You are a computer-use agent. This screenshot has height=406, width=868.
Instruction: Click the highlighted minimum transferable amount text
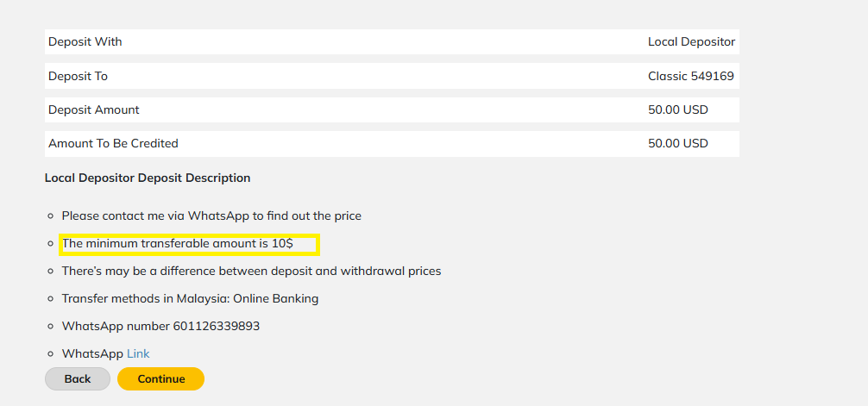tap(178, 243)
